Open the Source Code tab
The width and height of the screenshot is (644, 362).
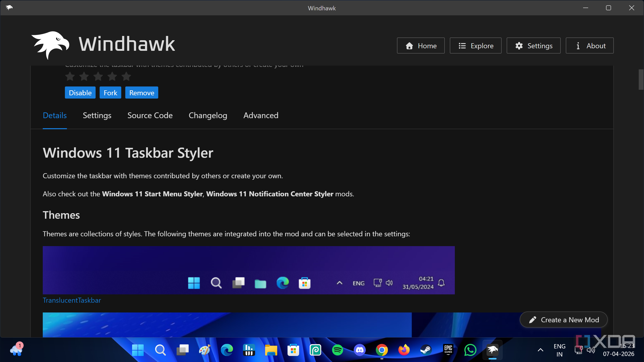(150, 115)
